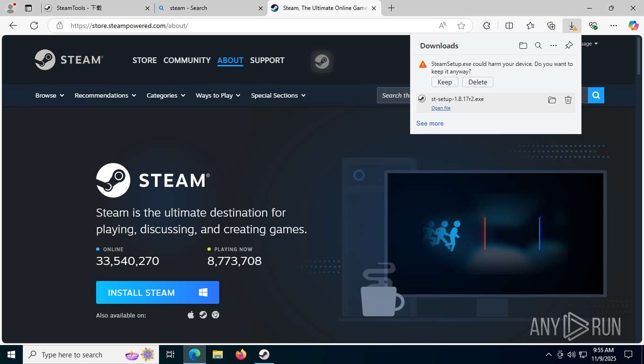Open the SUPPORT menu item
The width and height of the screenshot is (644, 364).
(267, 60)
